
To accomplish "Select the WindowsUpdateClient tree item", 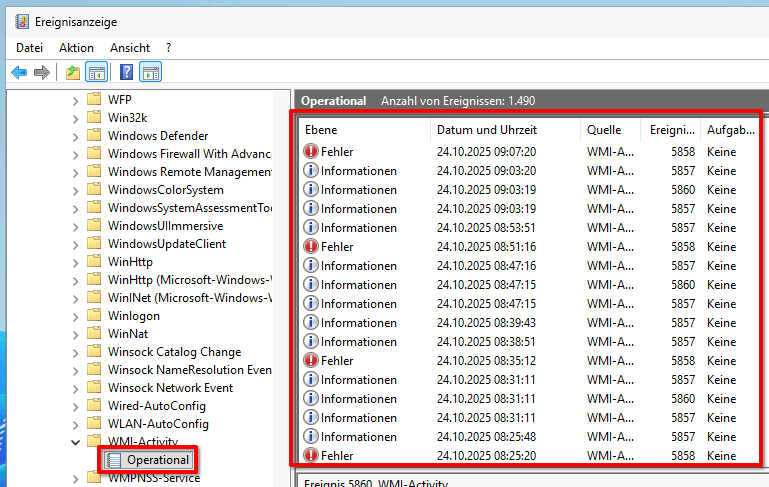I will [x=166, y=244].
